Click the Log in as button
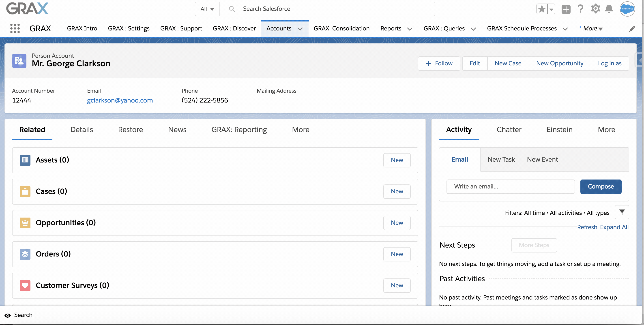 pyautogui.click(x=610, y=63)
